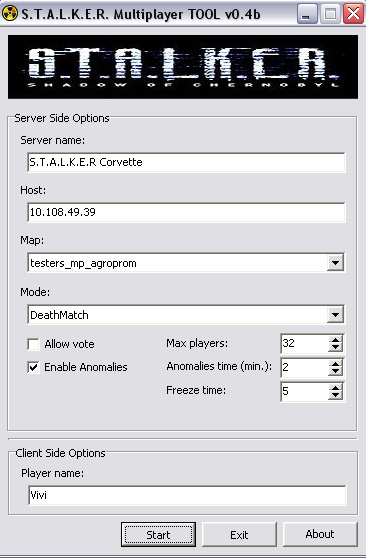Decrease Anomalies time with down arrow
This screenshot has height=558, width=366.
[x=335, y=372]
